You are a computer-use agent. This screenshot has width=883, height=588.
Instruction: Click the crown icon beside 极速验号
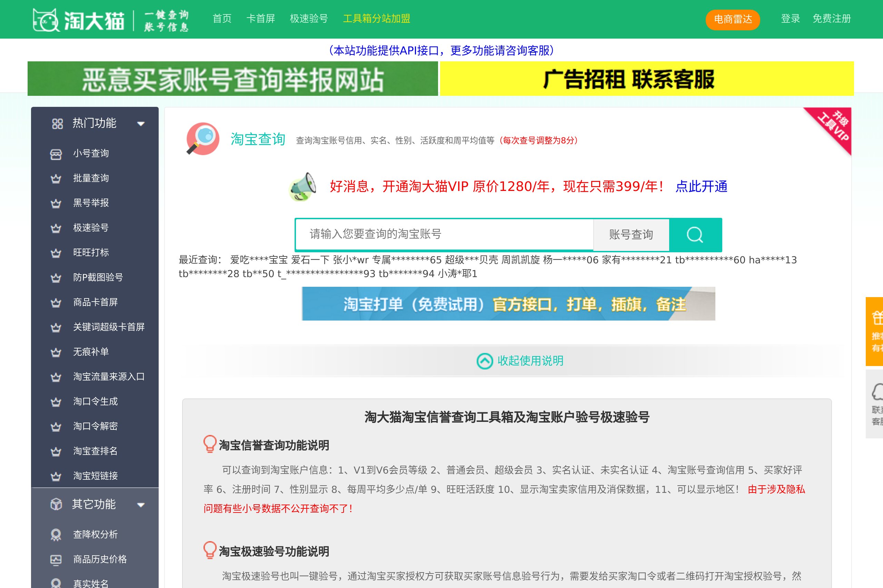pyautogui.click(x=56, y=228)
